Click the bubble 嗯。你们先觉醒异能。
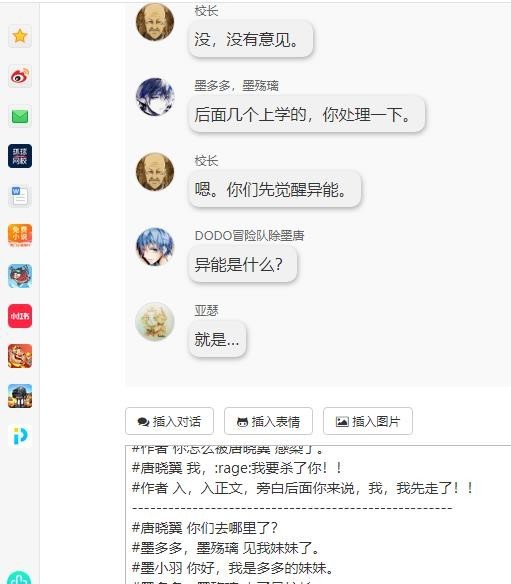 [x=274, y=189]
